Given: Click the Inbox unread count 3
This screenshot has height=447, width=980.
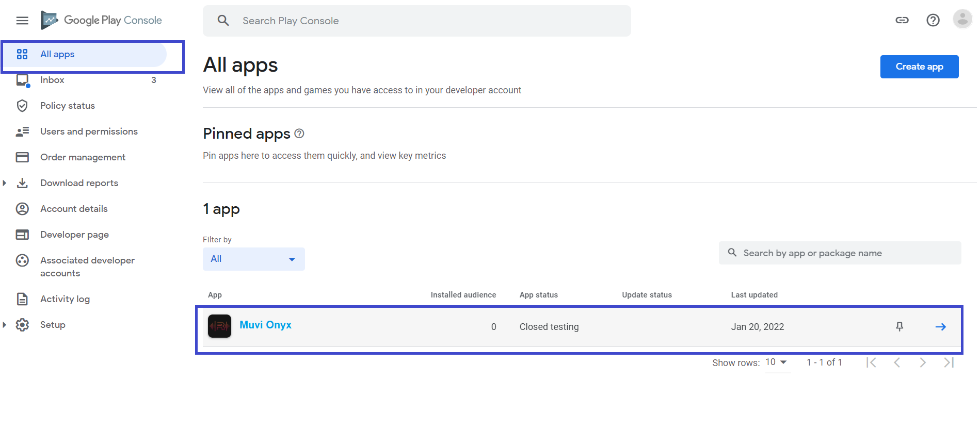Looking at the screenshot, I should (154, 80).
